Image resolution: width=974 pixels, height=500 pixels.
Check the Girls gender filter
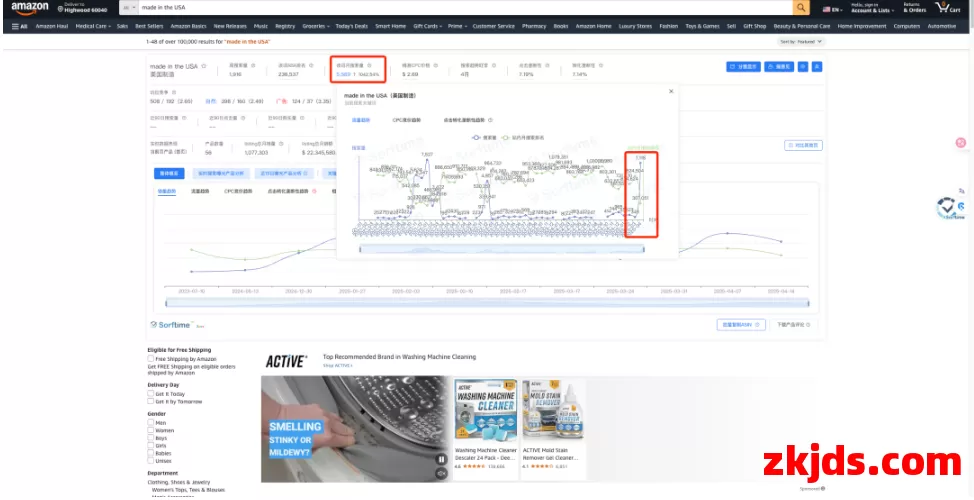click(x=151, y=445)
